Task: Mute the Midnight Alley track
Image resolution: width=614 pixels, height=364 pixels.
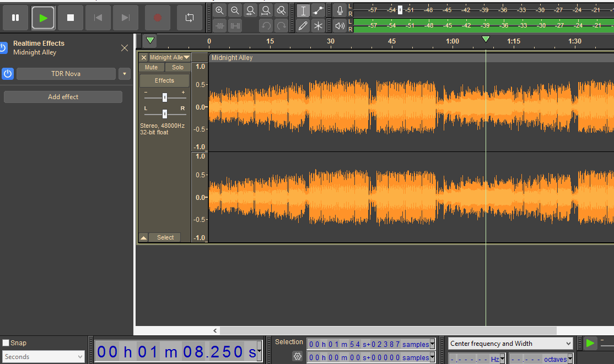Action: [151, 67]
